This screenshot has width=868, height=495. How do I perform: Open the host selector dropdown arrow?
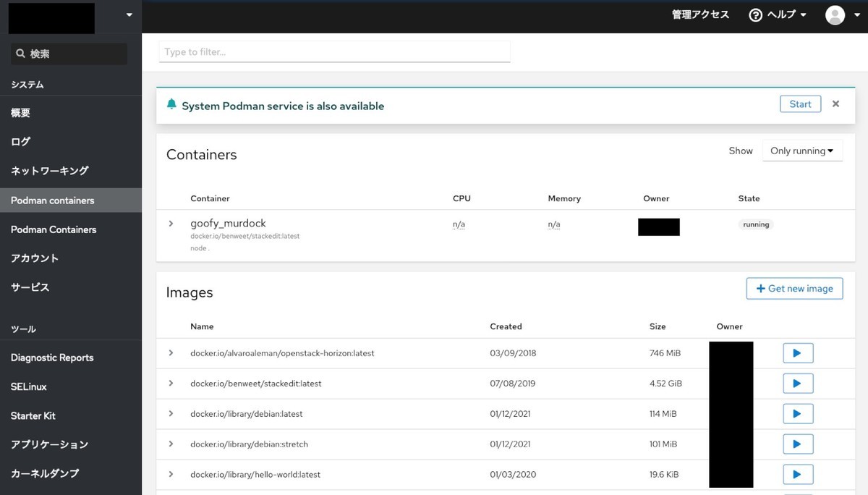(129, 15)
